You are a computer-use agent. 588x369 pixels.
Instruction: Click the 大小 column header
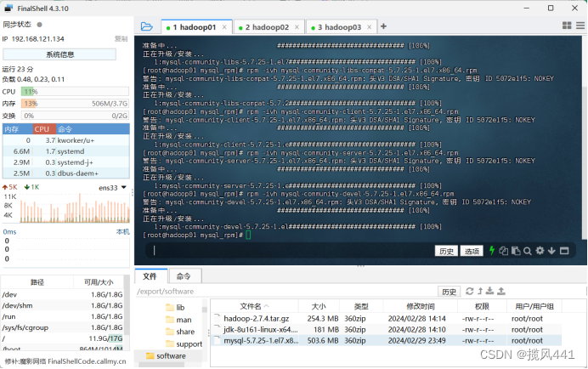[319, 306]
